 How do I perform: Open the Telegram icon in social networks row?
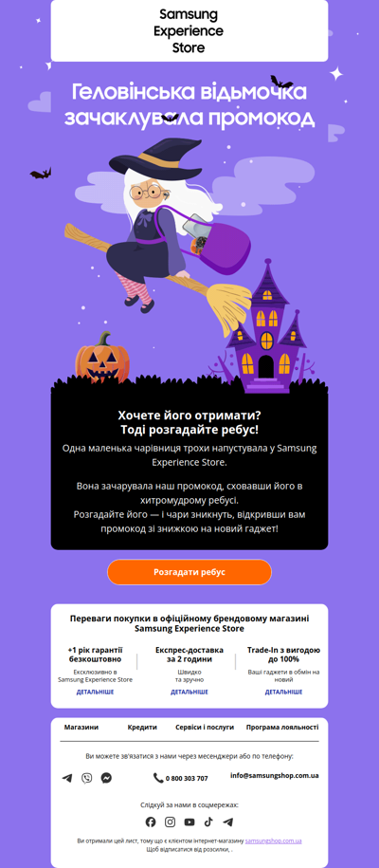pyautogui.click(x=227, y=822)
